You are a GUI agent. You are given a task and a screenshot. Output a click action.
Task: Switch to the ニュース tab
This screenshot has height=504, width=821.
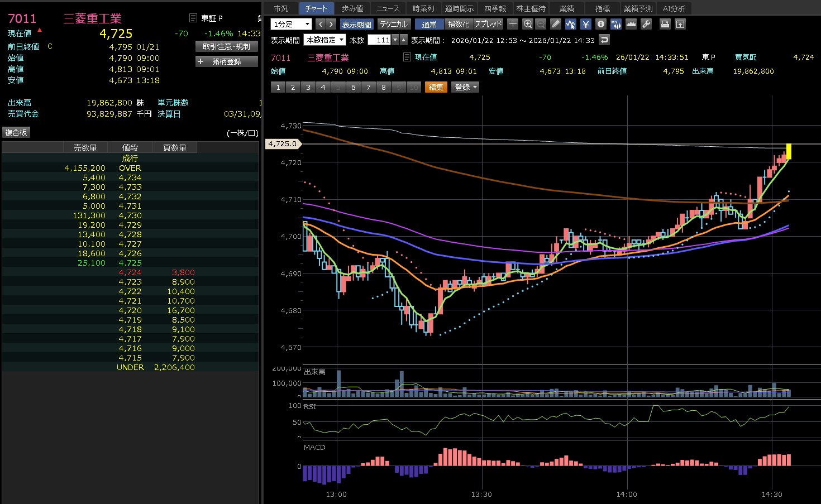[388, 8]
